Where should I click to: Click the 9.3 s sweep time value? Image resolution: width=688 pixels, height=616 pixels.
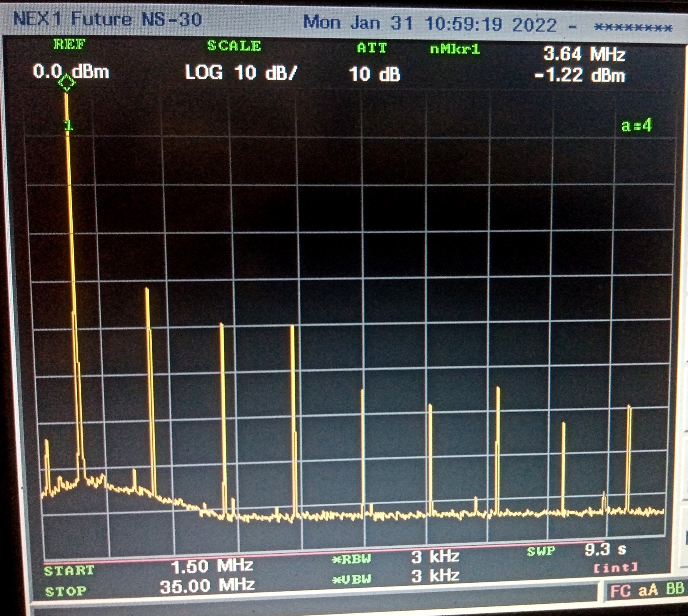point(605,550)
